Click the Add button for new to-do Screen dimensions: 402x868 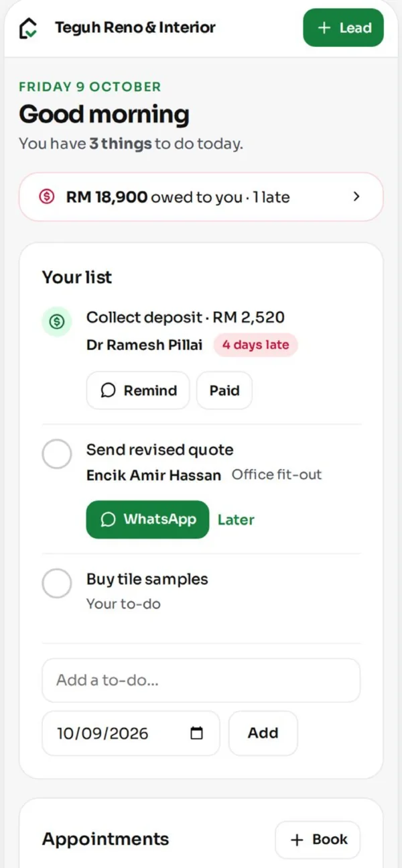(263, 733)
